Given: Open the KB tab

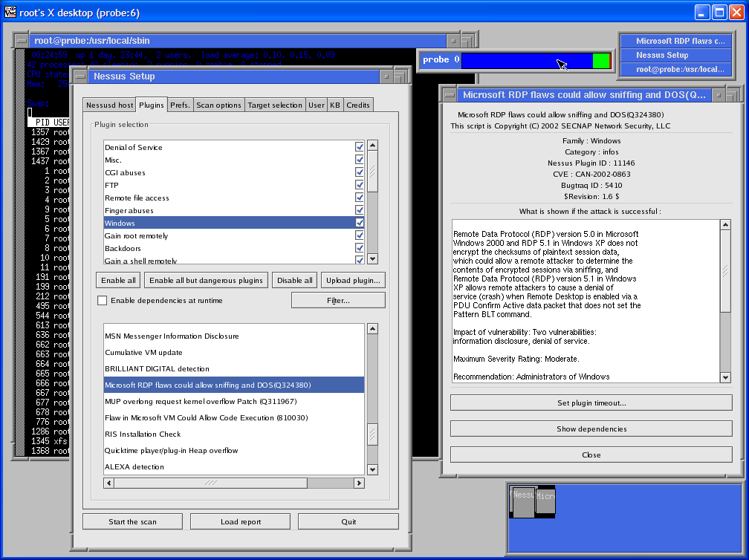Looking at the screenshot, I should coord(335,105).
